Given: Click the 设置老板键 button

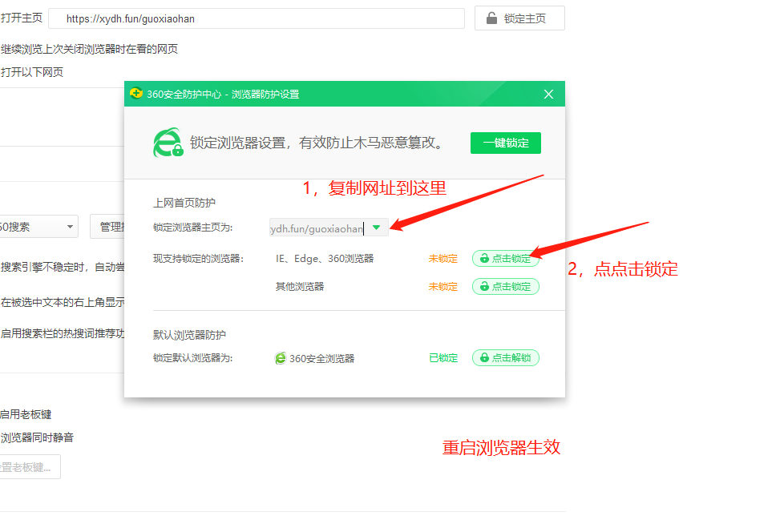Looking at the screenshot, I should click(30, 467).
